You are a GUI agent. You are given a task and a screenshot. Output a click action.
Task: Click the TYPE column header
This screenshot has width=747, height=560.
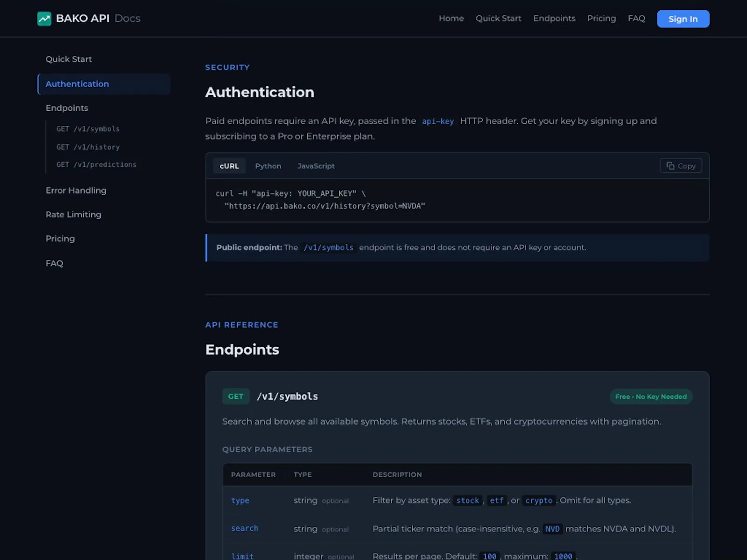303,475
